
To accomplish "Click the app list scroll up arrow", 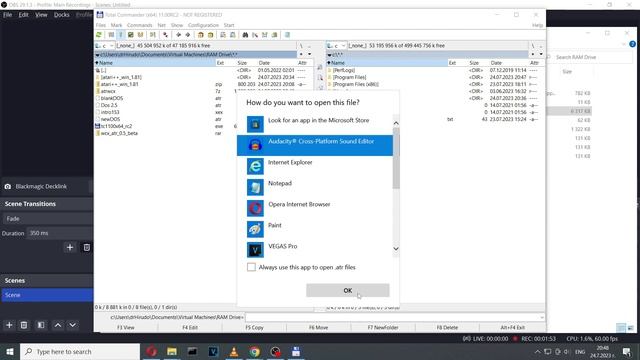I will tap(396, 123).
